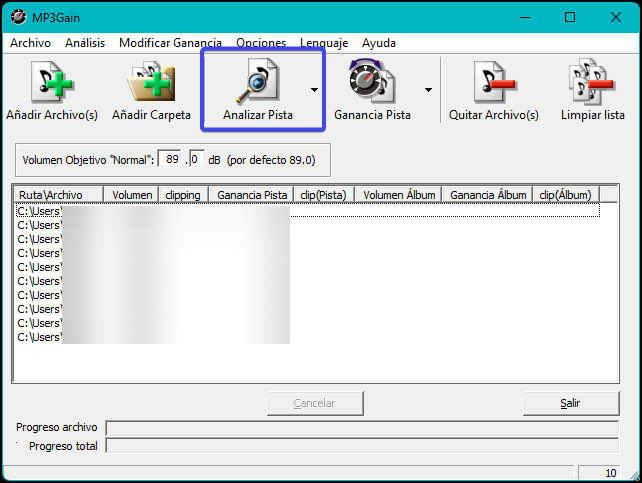Sort by the Ruta\Archivo column header
This screenshot has width=642, height=483.
(x=59, y=195)
